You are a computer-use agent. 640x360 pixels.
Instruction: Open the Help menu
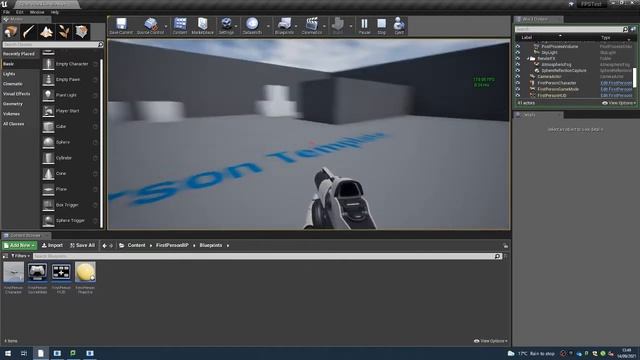point(55,12)
